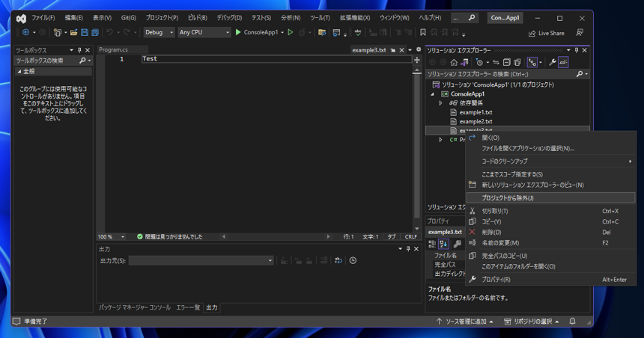The width and height of the screenshot is (644, 338).
Task: Open file using the folder icon
Action: click(x=73, y=32)
